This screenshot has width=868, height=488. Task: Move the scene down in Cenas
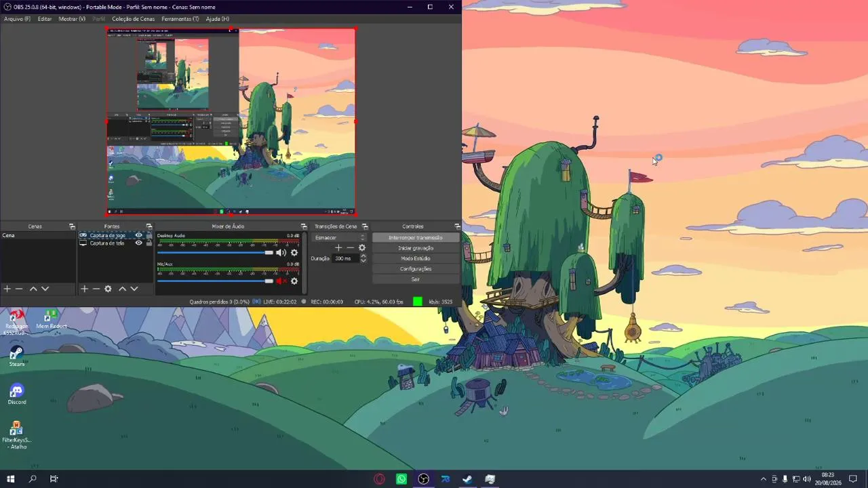point(45,289)
